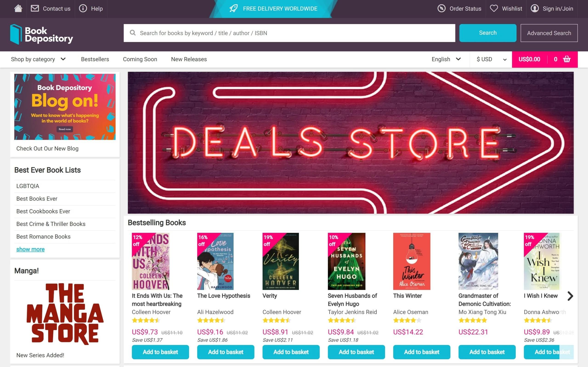Image resolution: width=588 pixels, height=367 pixels.
Task: Open the shopping basket icon
Action: [x=567, y=59]
